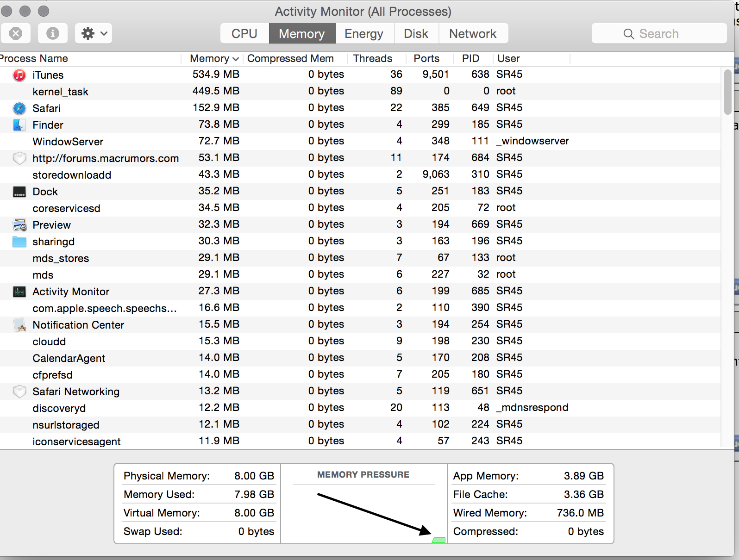This screenshot has height=560, width=739.
Task: Select the discoveryd process
Action: pos(360,408)
